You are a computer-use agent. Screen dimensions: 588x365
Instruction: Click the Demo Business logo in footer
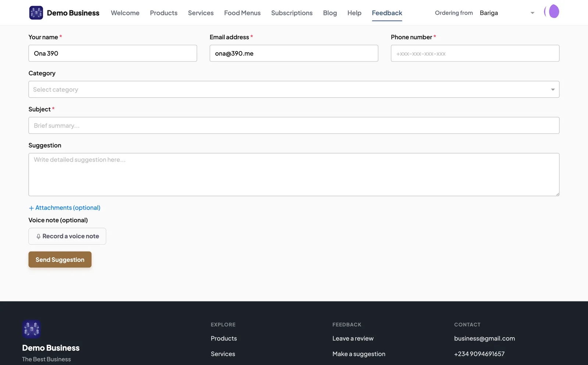(x=31, y=329)
